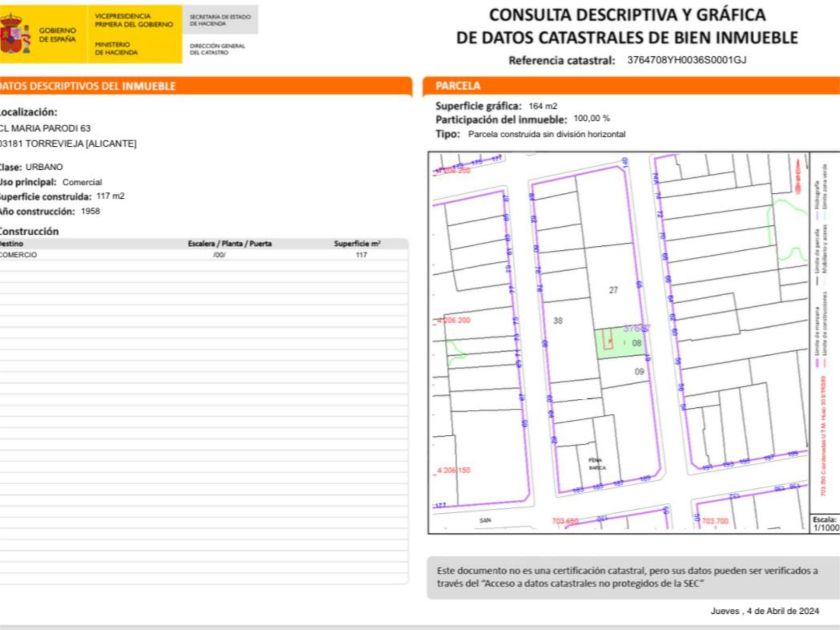Click the 'COMERCIO' table row cell
The width and height of the screenshot is (840, 630).
tap(18, 255)
